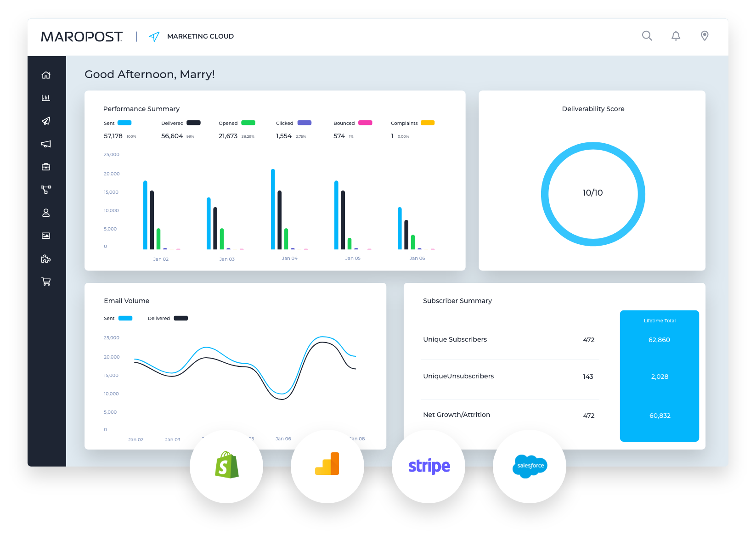Toggle the Bounced pink legend swatch

(365, 123)
